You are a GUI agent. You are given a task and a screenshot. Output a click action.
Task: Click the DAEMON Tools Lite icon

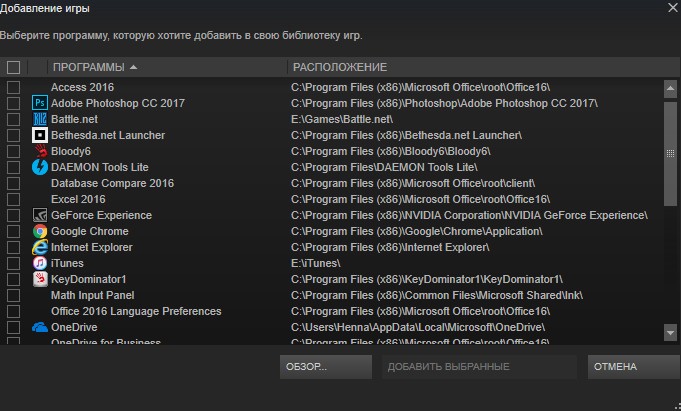coord(40,167)
